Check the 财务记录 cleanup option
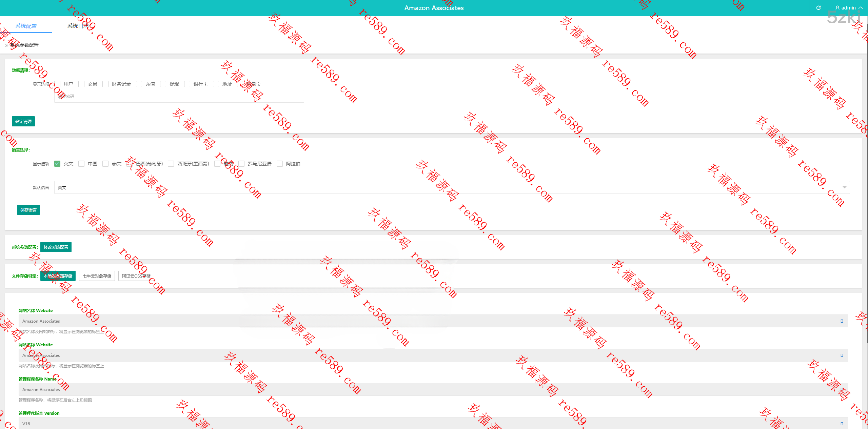Viewport: 868px width, 429px height. [105, 84]
